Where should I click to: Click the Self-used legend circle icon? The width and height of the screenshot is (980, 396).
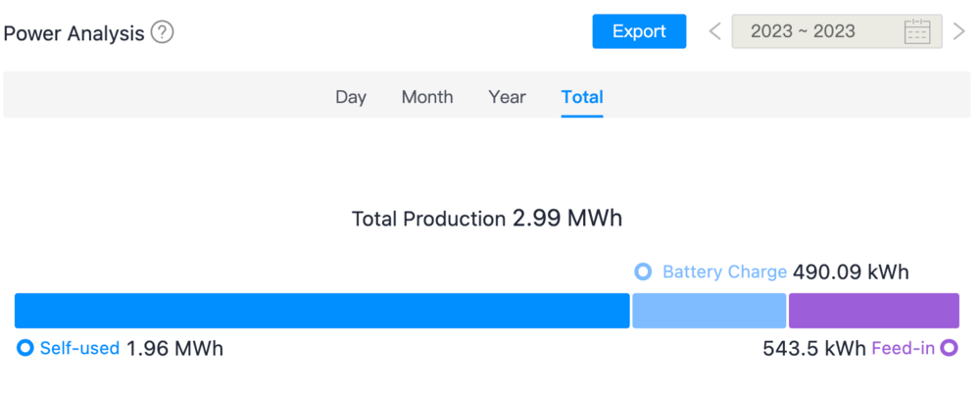pyautogui.click(x=25, y=348)
